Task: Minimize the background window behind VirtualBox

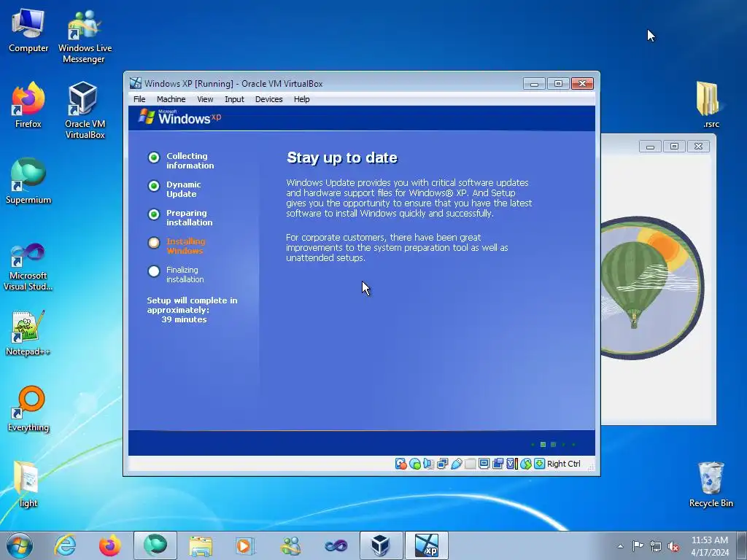Action: tap(650, 146)
